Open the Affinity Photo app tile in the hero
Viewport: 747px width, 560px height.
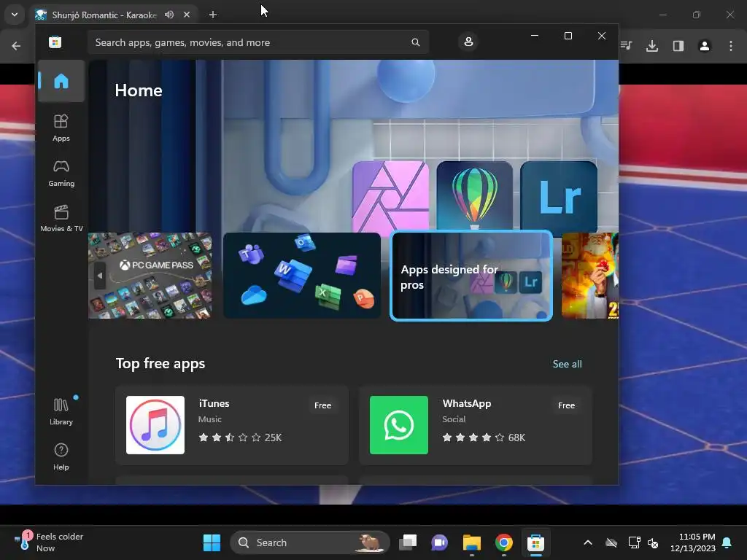click(390, 197)
